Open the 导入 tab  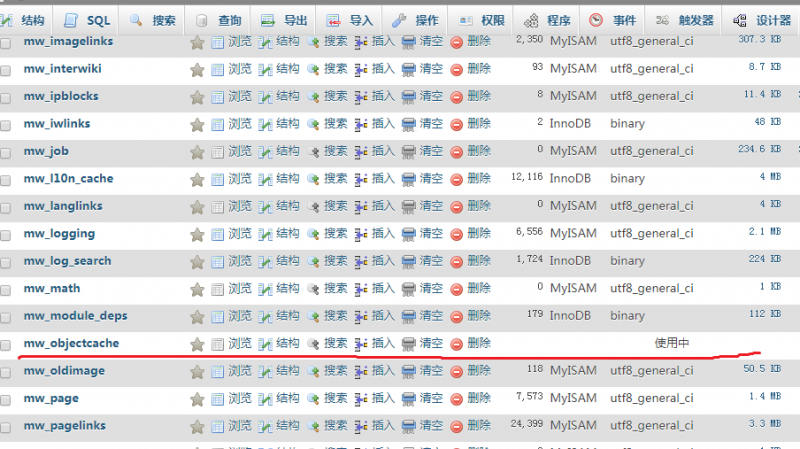click(x=349, y=20)
